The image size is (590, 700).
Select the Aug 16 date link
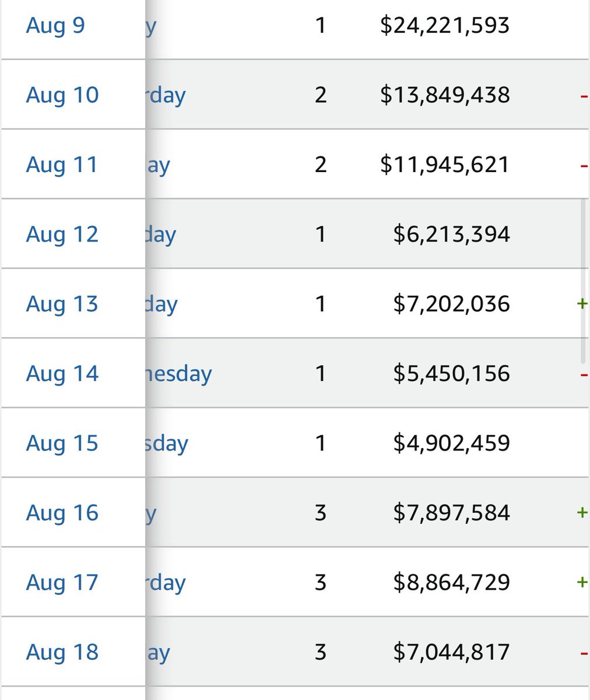click(x=62, y=513)
